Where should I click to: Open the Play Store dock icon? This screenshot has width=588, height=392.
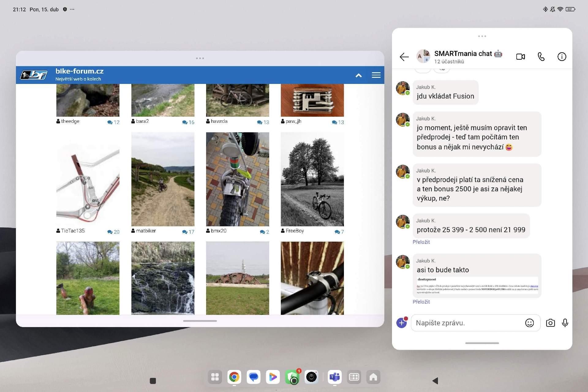point(273,377)
